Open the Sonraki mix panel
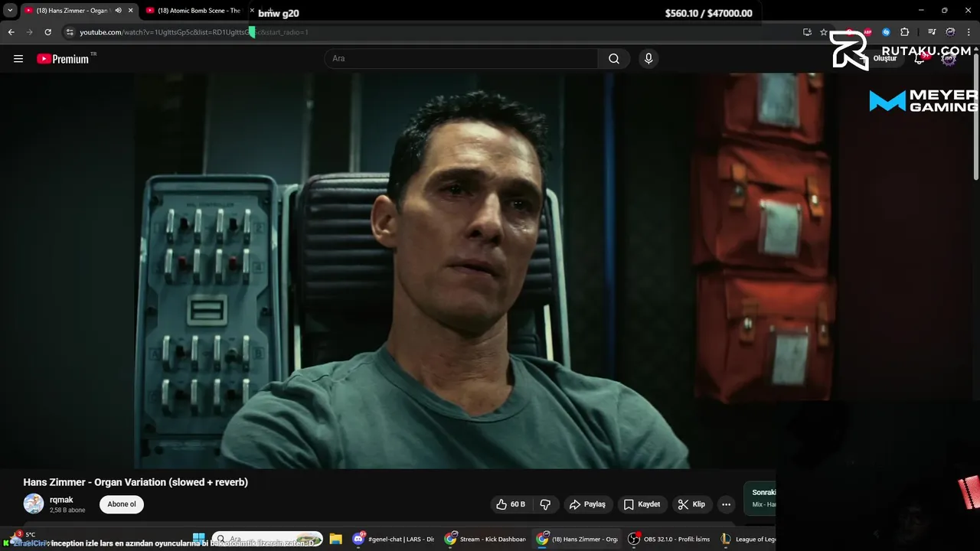Screen dimensions: 980x551 759,498
